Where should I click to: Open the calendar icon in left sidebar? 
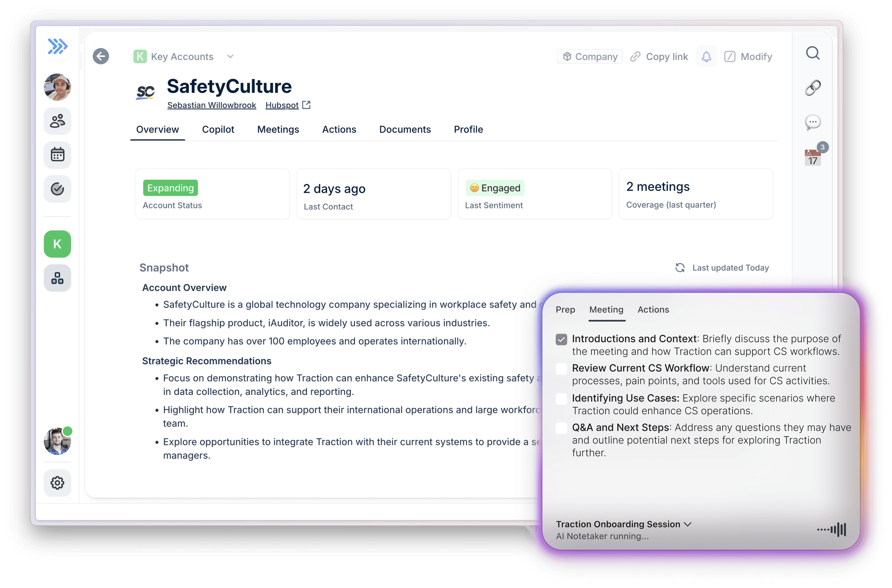(x=57, y=155)
